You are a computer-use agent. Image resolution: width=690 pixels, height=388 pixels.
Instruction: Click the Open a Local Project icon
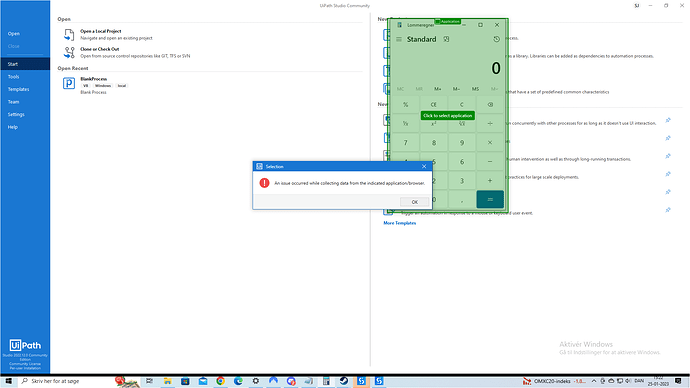pyautogui.click(x=69, y=34)
